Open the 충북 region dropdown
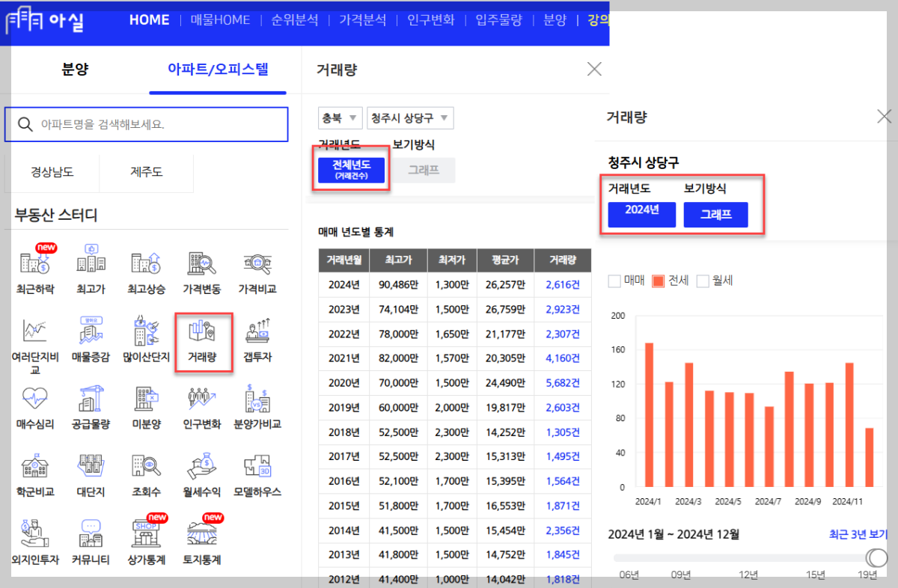 tap(340, 117)
